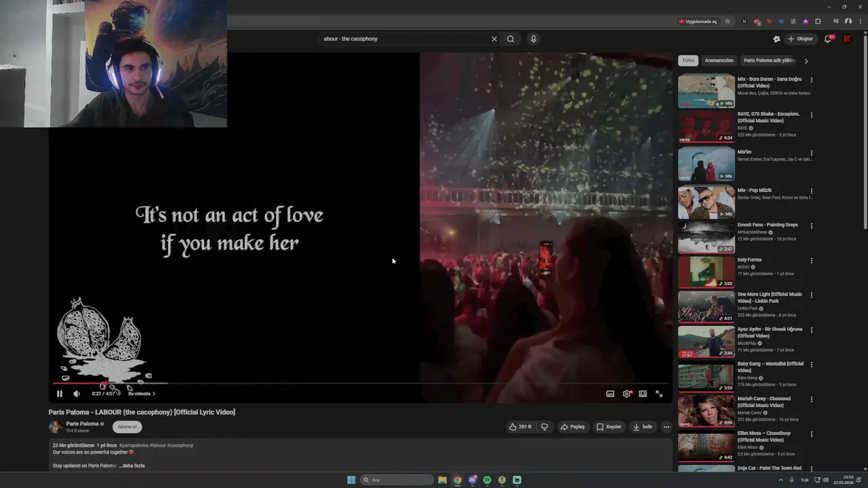Show hidden system tray icons chevron
Screen dimensions: 868x488
(781, 480)
